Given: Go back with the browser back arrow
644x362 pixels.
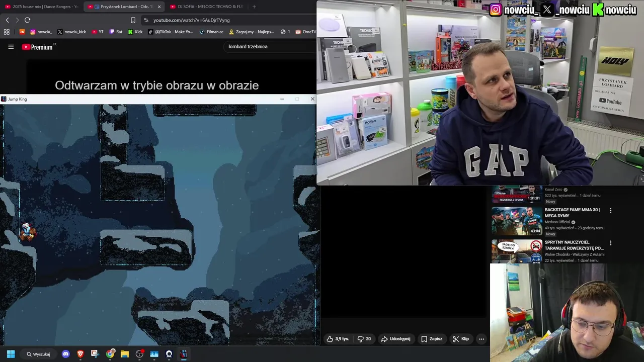Looking at the screenshot, I should 7,20.
